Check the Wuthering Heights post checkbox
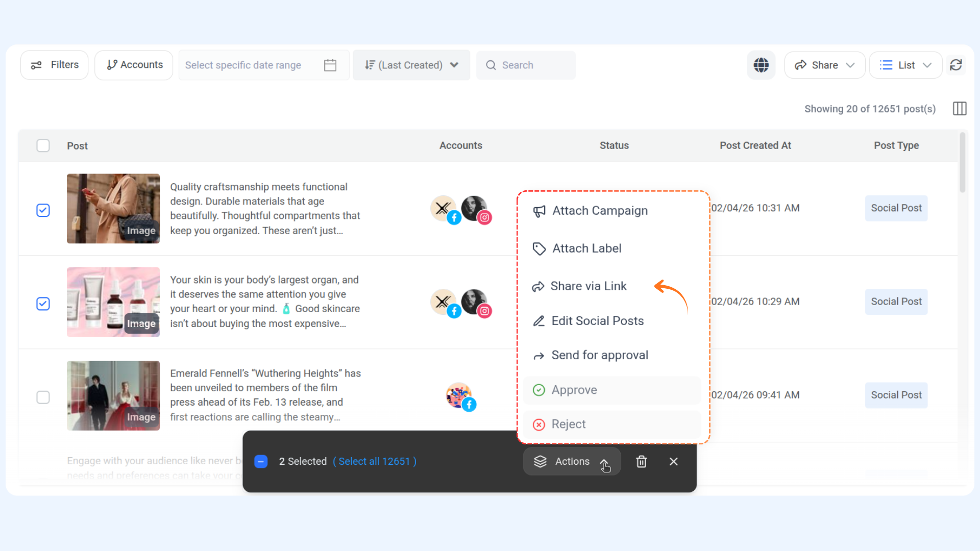 (43, 397)
